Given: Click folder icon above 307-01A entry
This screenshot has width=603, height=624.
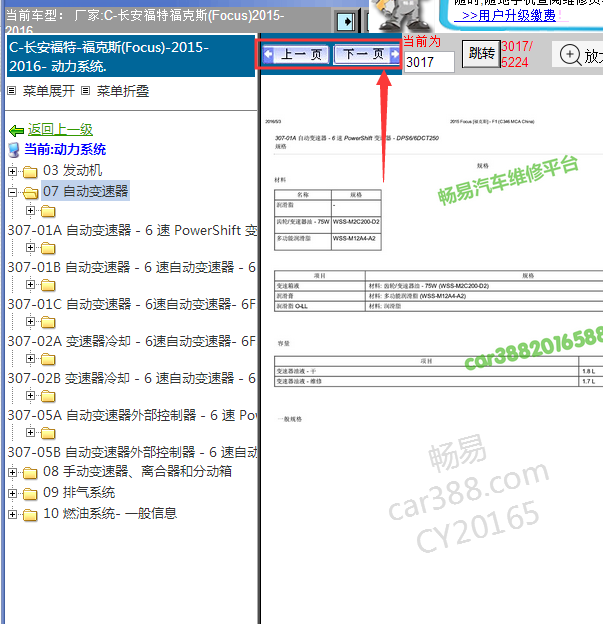Looking at the screenshot, I should (x=48, y=211).
